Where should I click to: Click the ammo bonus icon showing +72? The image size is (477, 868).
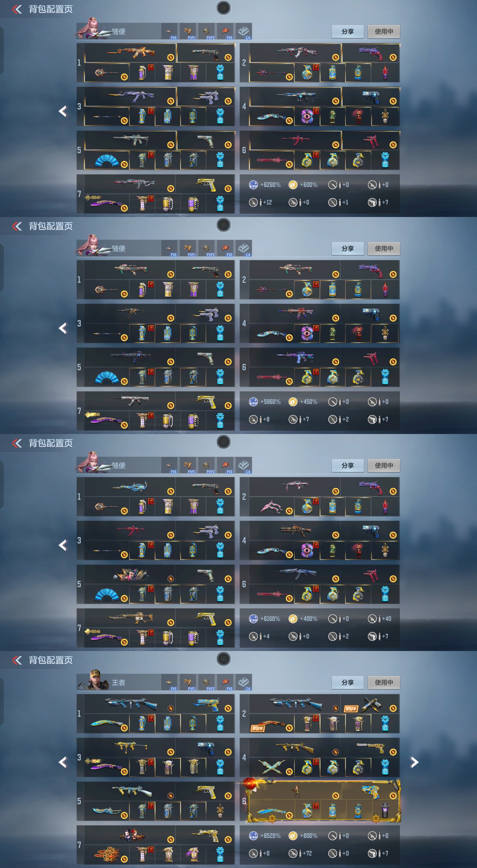tap(293, 853)
